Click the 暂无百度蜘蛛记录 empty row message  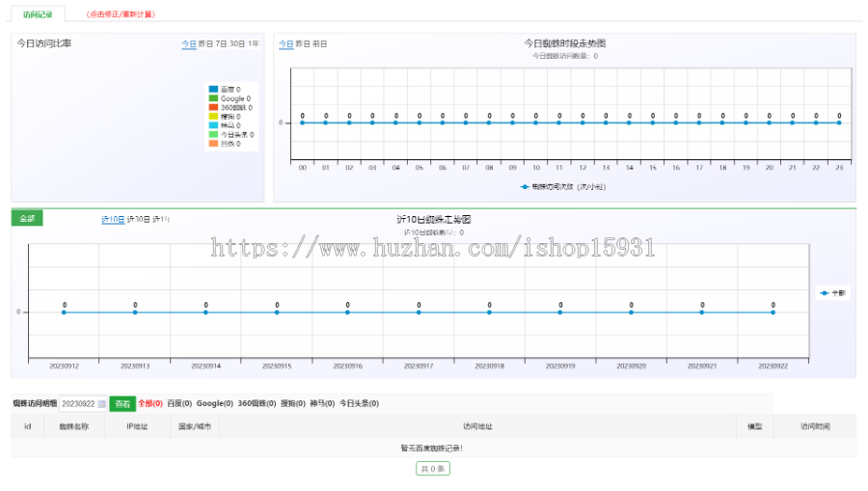432,448
